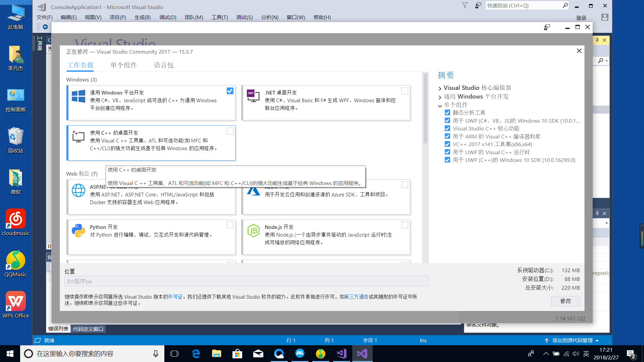Open the 帮助(H) menu
644x362 pixels.
tap(322, 17)
